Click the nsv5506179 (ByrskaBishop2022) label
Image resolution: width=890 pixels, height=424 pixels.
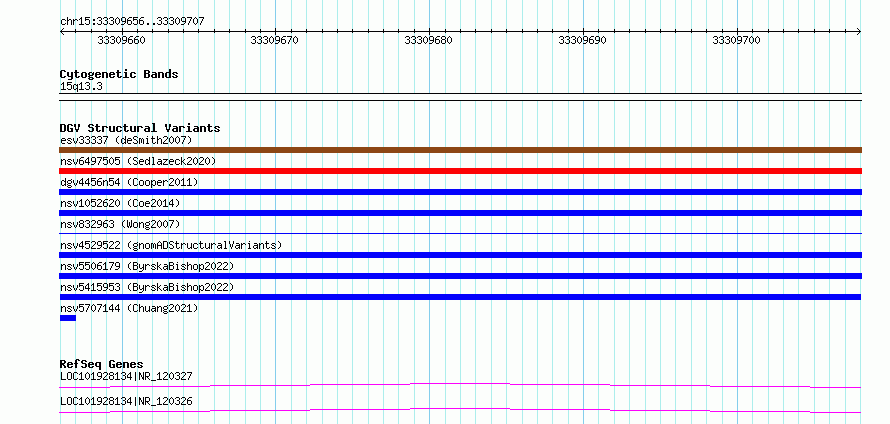click(147, 266)
